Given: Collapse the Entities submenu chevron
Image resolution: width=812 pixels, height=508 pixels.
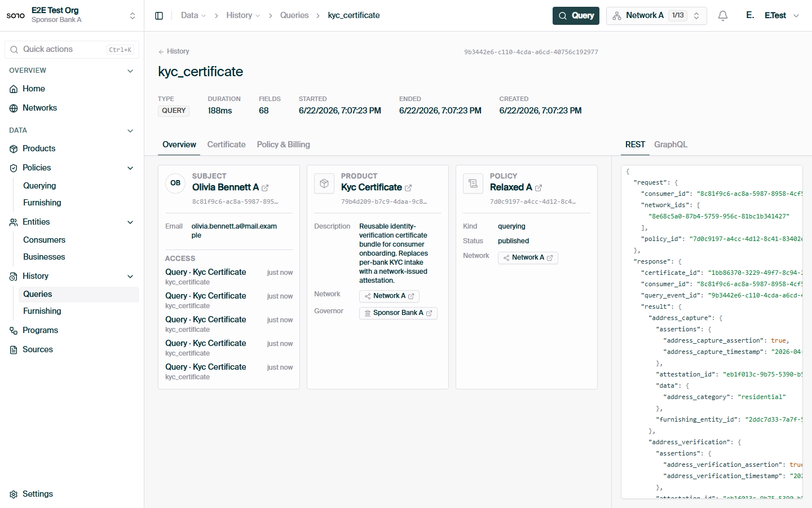Looking at the screenshot, I should (130, 222).
